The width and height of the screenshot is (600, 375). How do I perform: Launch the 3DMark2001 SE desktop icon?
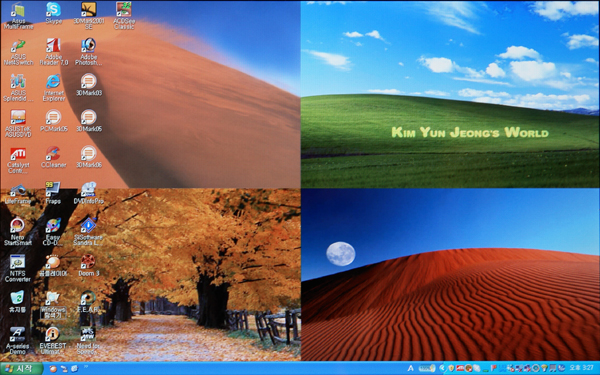click(x=89, y=15)
